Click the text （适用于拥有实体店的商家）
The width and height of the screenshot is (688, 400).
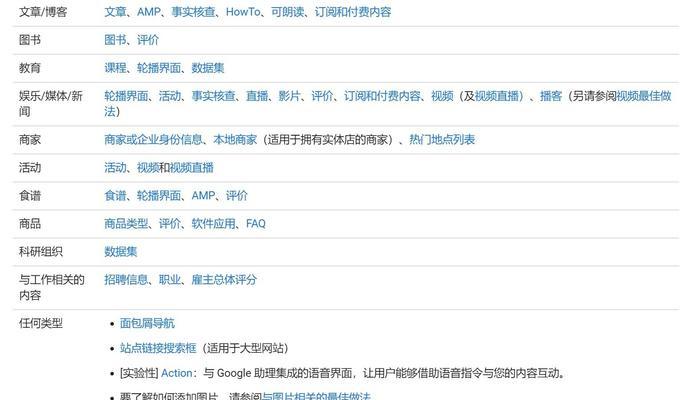click(x=328, y=140)
